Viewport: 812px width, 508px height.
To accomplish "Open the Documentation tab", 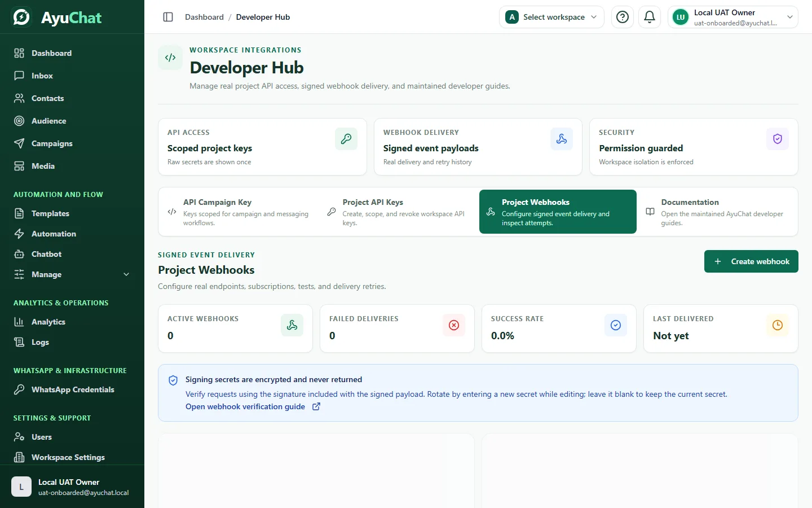I will pos(717,212).
